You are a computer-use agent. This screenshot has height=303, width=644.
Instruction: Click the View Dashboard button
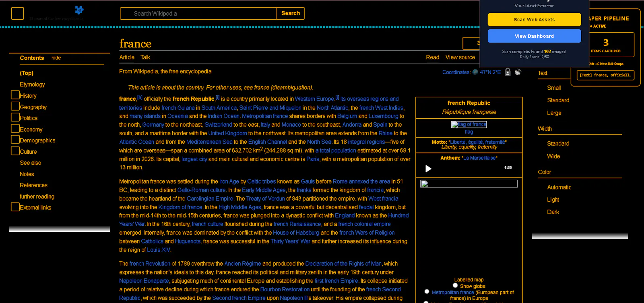pos(534,36)
